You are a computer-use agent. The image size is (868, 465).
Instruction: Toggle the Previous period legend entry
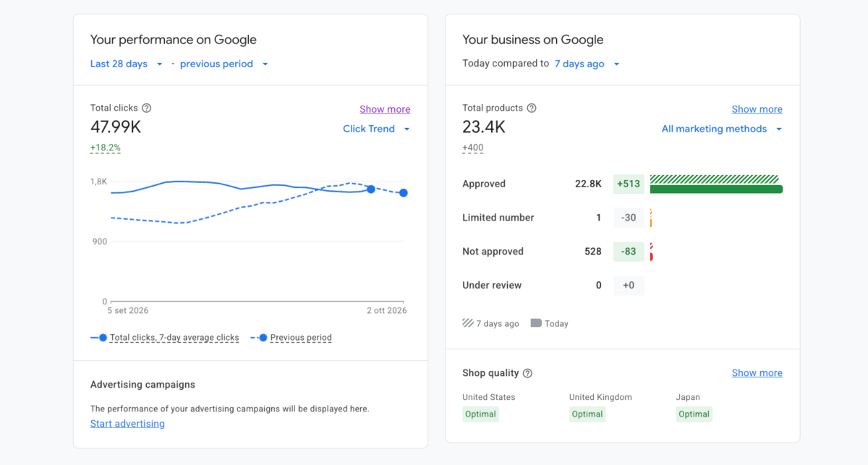pyautogui.click(x=292, y=338)
